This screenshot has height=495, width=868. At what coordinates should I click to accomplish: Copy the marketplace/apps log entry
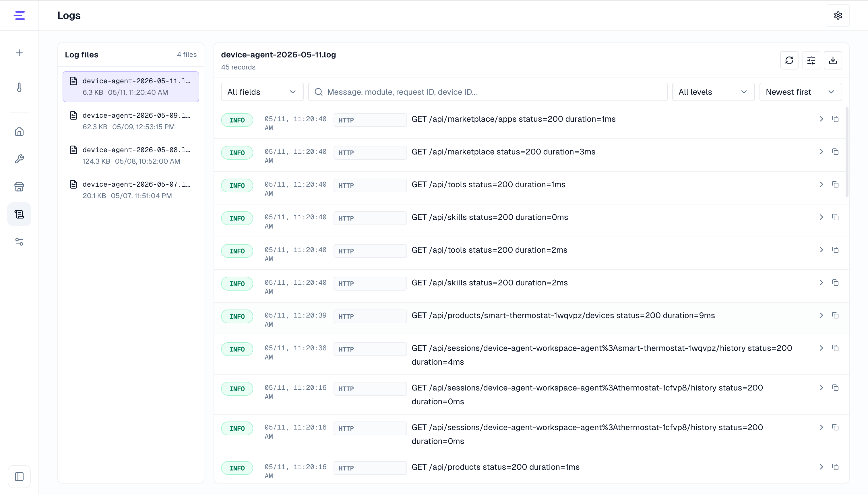835,119
